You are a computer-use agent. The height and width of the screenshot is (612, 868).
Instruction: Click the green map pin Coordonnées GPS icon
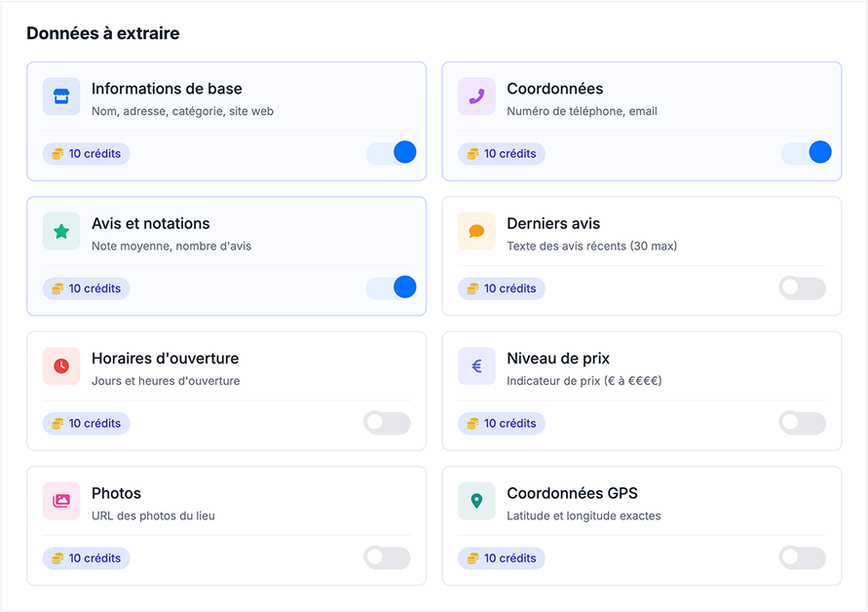point(476,501)
